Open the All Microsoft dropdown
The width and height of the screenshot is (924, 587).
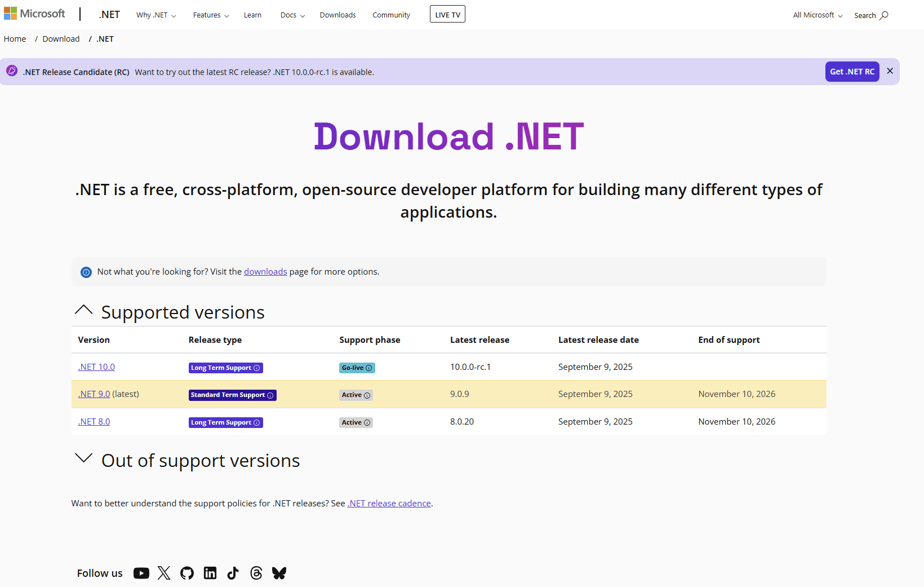pos(818,15)
